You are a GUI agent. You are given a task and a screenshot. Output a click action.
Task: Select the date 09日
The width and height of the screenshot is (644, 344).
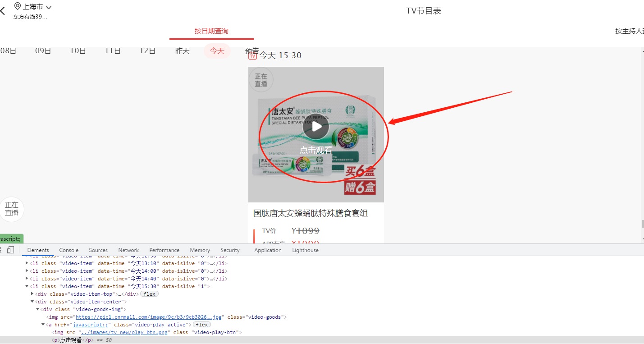(x=43, y=51)
